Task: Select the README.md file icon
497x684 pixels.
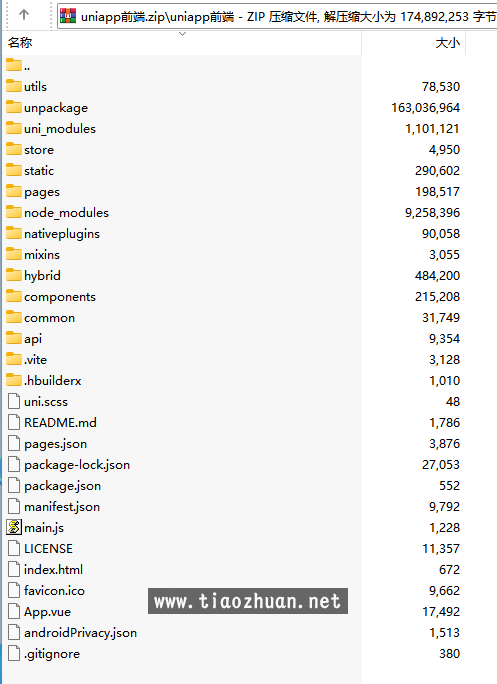Action: click(14, 422)
